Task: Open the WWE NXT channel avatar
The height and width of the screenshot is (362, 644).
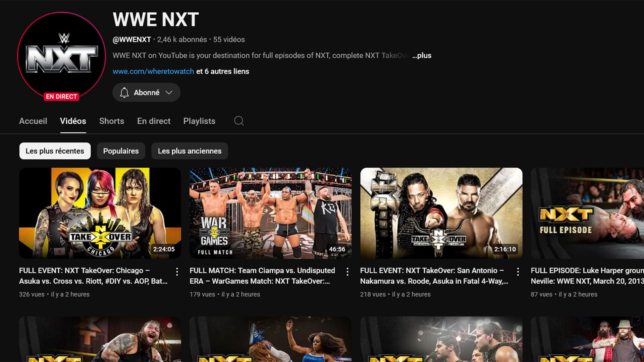Action: click(61, 56)
